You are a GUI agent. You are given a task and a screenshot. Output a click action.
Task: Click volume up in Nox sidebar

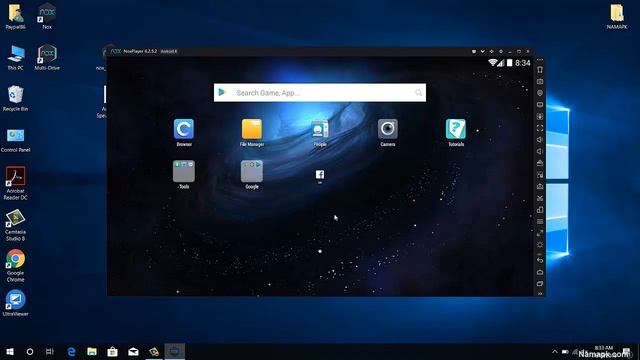click(540, 140)
